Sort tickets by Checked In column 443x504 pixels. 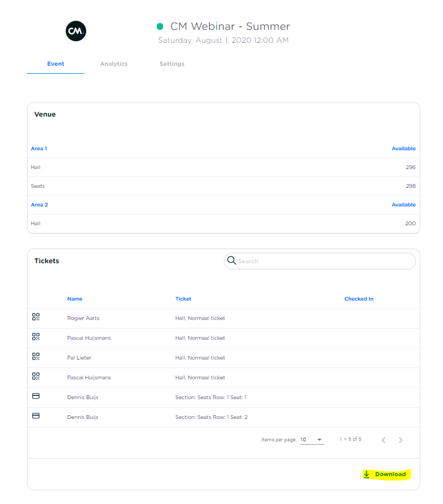coord(358,299)
